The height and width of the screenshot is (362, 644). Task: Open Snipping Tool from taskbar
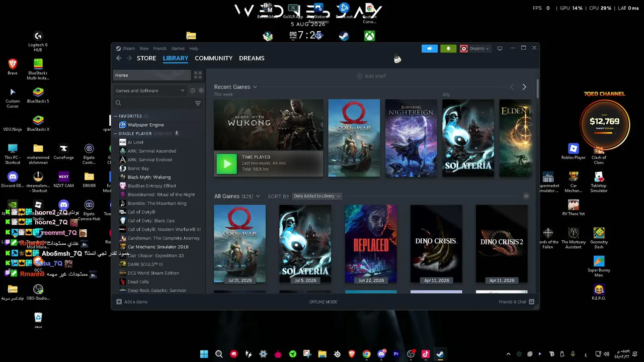307,354
